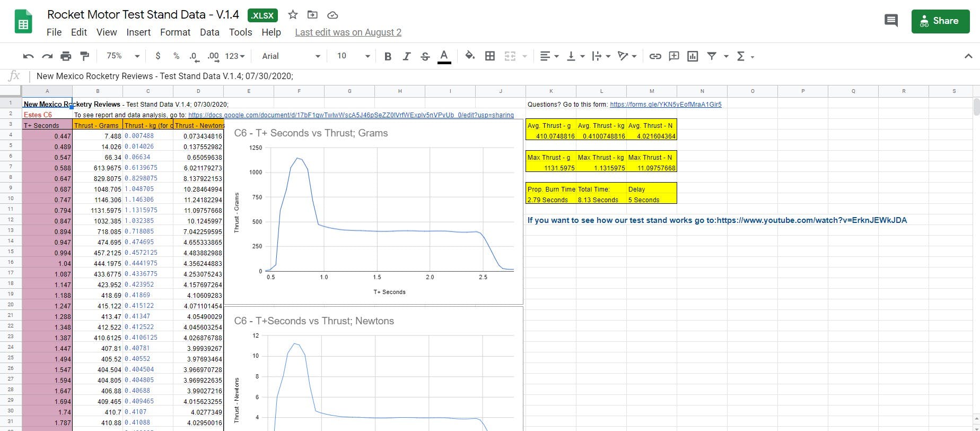The height and width of the screenshot is (431, 980).
Task: Open the filter views dropdown arrow
Action: pyautogui.click(x=726, y=56)
